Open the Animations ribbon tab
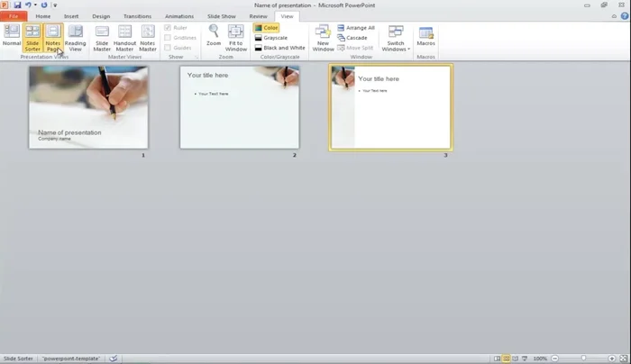Screen dimensions: 631x364 click(x=179, y=16)
